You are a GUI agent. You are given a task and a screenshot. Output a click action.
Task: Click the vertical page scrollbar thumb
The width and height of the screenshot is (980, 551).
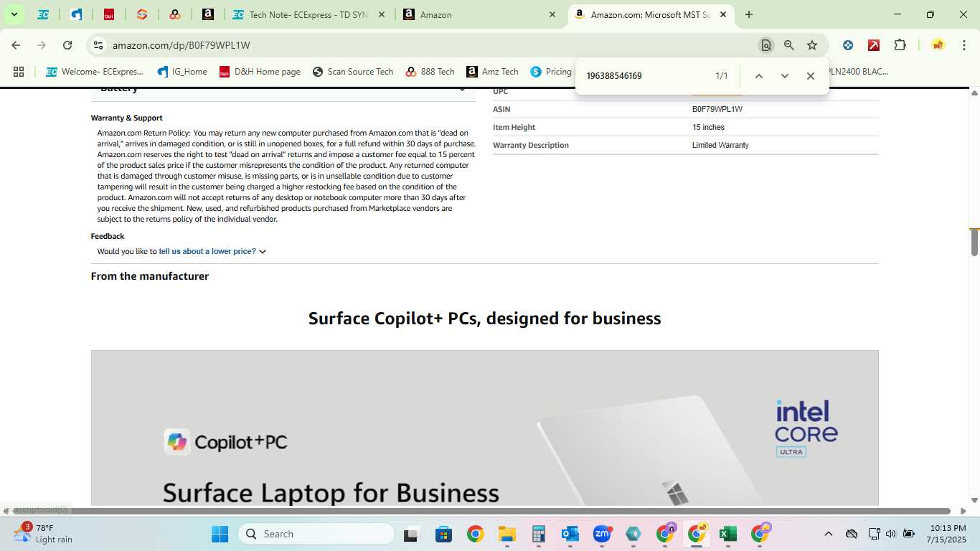tap(975, 242)
